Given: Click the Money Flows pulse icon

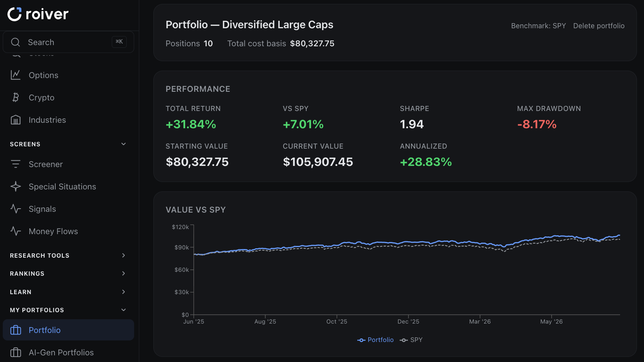Looking at the screenshot, I should (16, 231).
